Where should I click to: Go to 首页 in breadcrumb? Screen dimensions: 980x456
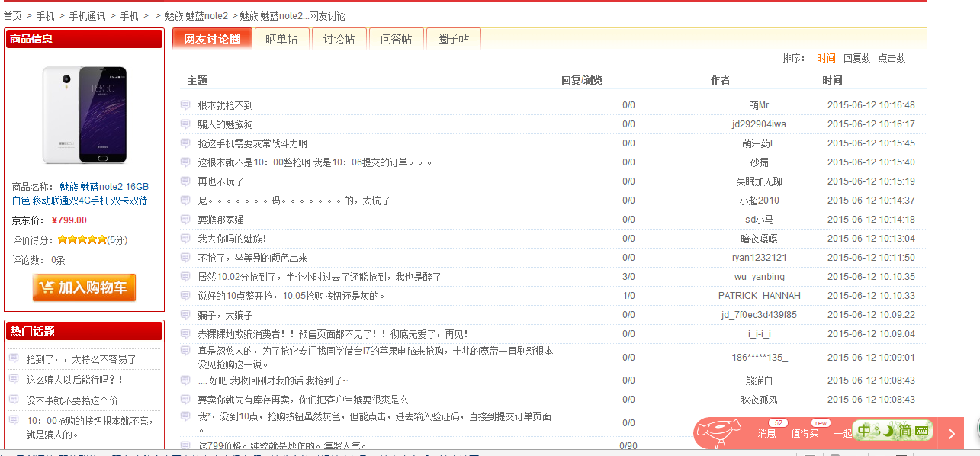(x=12, y=16)
